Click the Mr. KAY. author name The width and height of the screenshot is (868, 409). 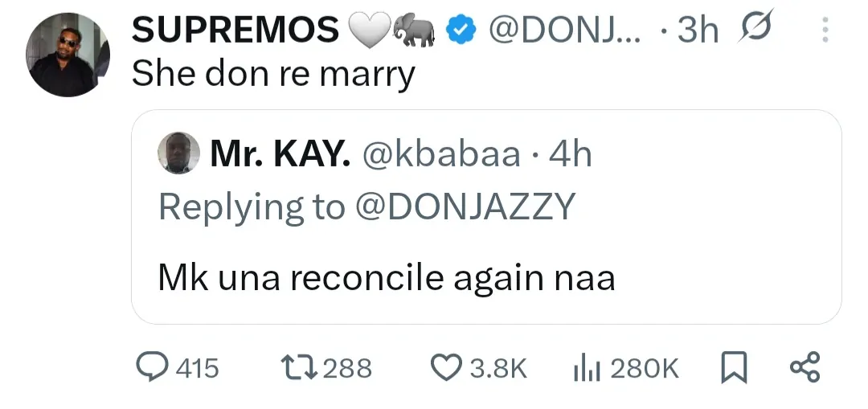point(280,153)
